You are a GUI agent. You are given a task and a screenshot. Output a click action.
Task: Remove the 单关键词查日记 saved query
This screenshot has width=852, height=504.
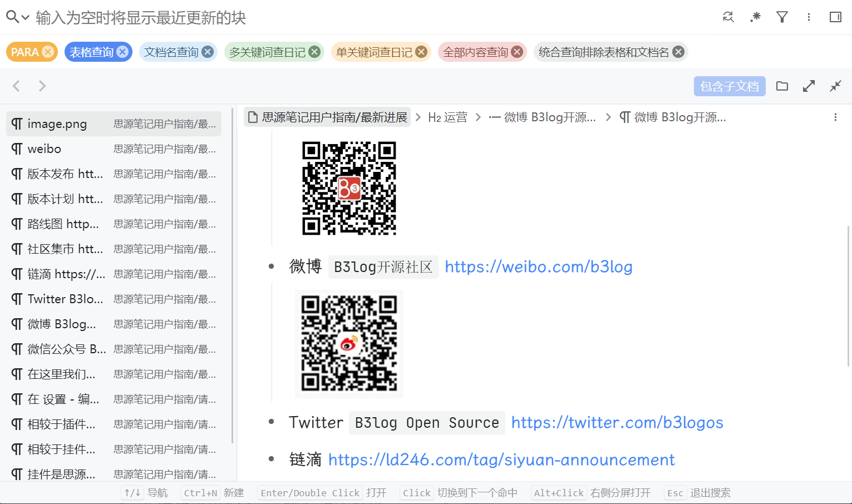click(x=421, y=52)
